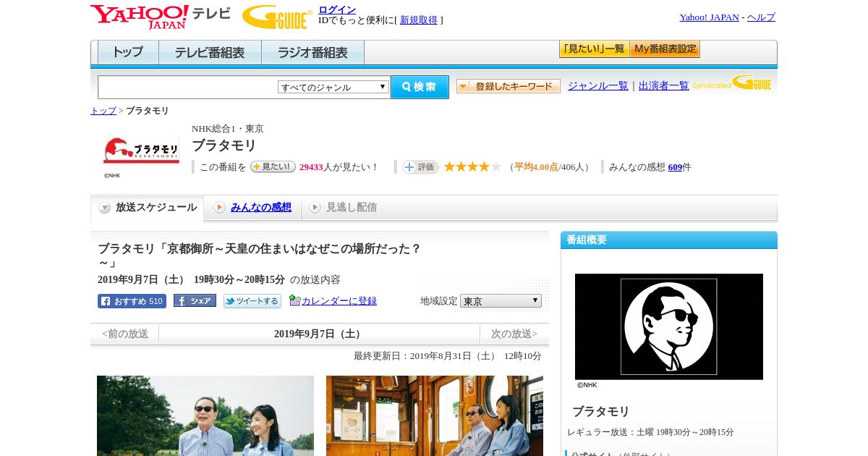The height and width of the screenshot is (456, 868).
Task: Focus the keyword search input field
Action: point(187,87)
